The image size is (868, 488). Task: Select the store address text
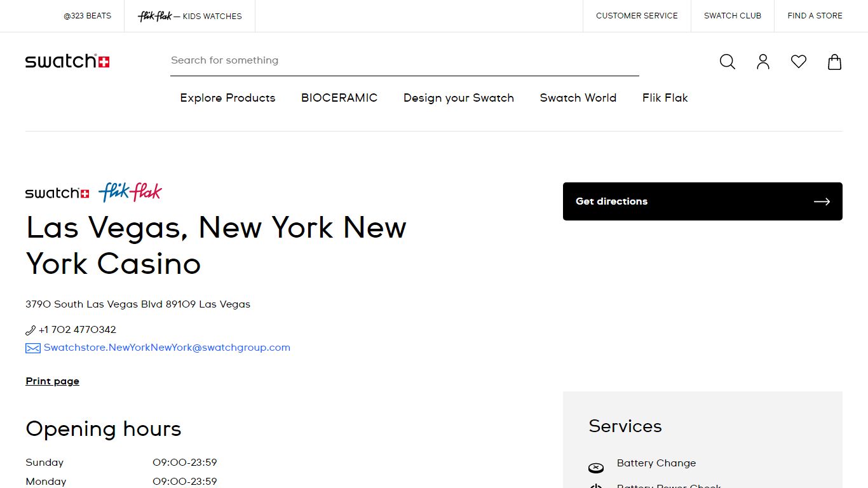(138, 304)
